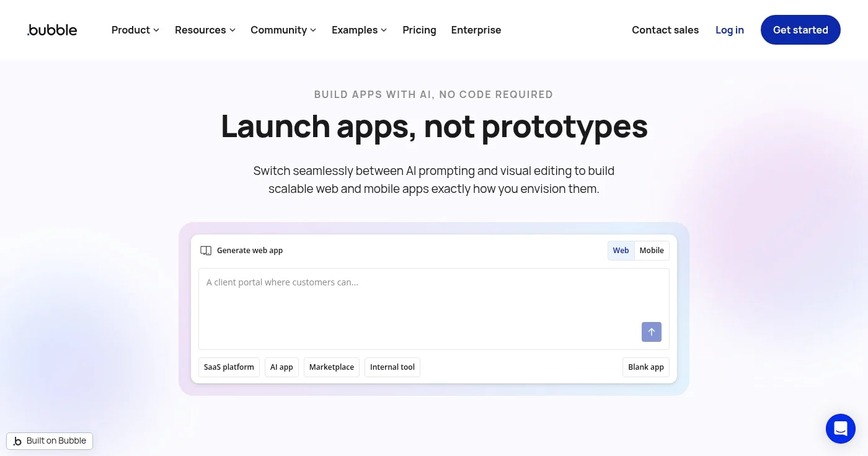Choose the SaaS platform suggestion
The height and width of the screenshot is (456, 868).
(229, 367)
